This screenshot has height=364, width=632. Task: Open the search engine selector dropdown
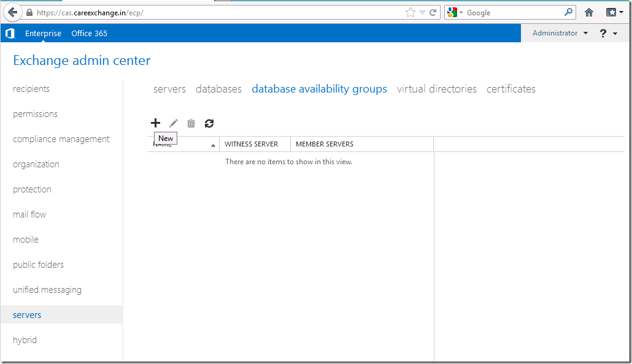[461, 12]
